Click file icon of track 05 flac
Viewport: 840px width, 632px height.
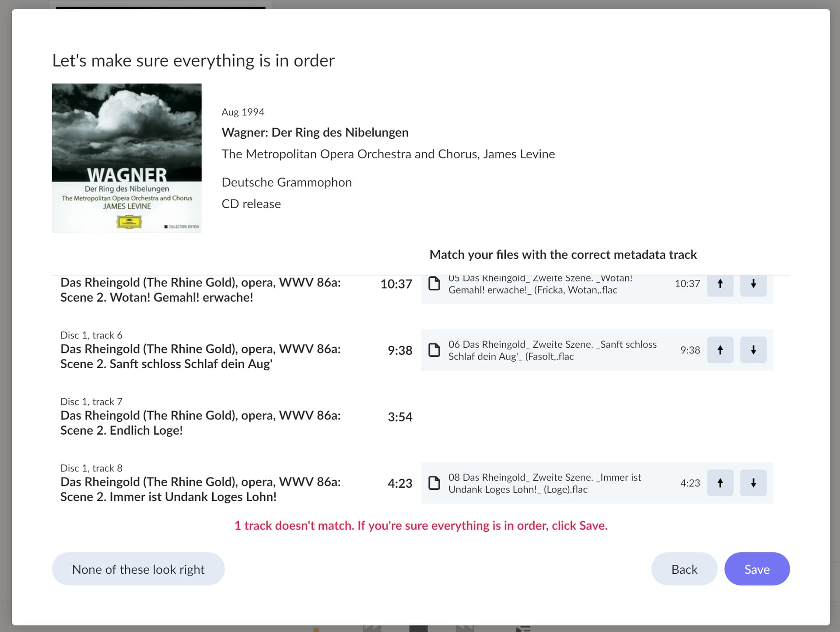[434, 284]
